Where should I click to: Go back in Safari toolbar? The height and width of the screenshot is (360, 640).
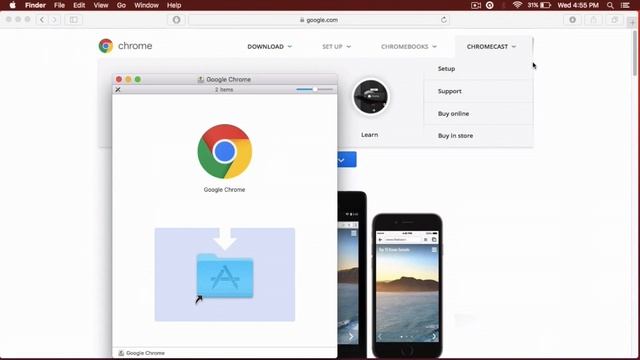(x=42, y=20)
